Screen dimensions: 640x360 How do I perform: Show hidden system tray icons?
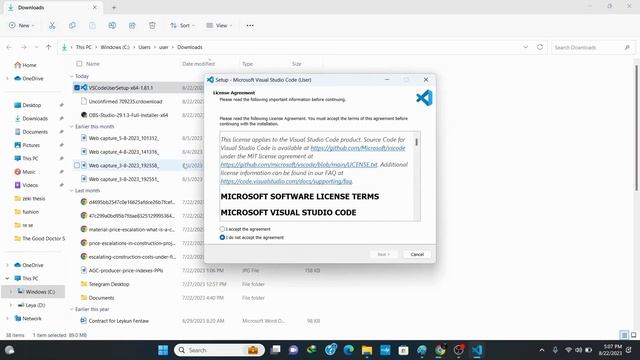(x=542, y=350)
